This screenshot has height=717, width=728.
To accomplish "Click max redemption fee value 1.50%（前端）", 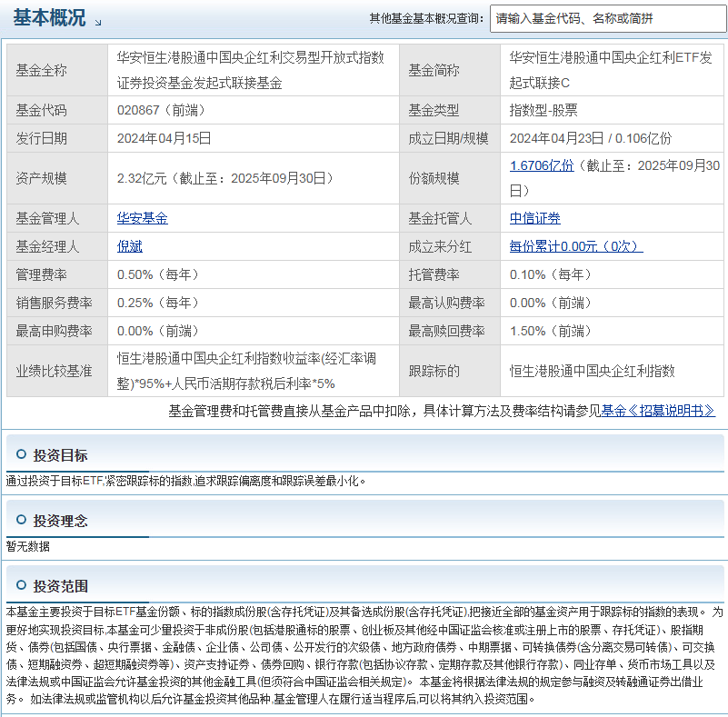I will click(551, 332).
